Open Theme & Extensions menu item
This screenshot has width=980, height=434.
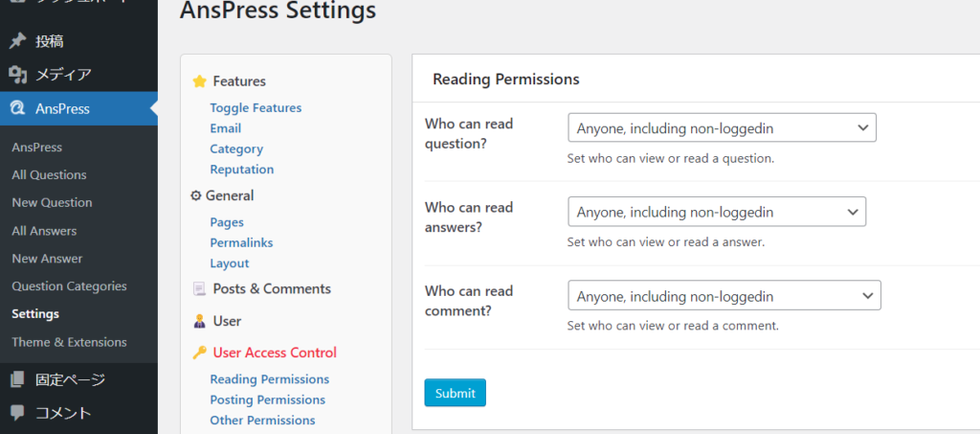tap(69, 342)
